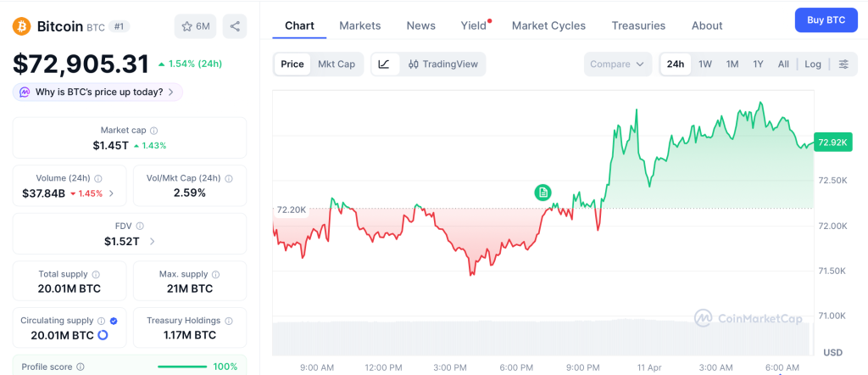Viewport: 868px width, 375px height.
Task: Click the Bitcoin logo icon
Action: 22,26
